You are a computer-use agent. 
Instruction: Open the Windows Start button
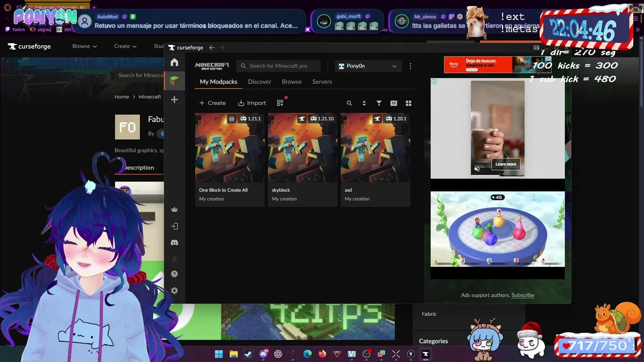[219, 354]
